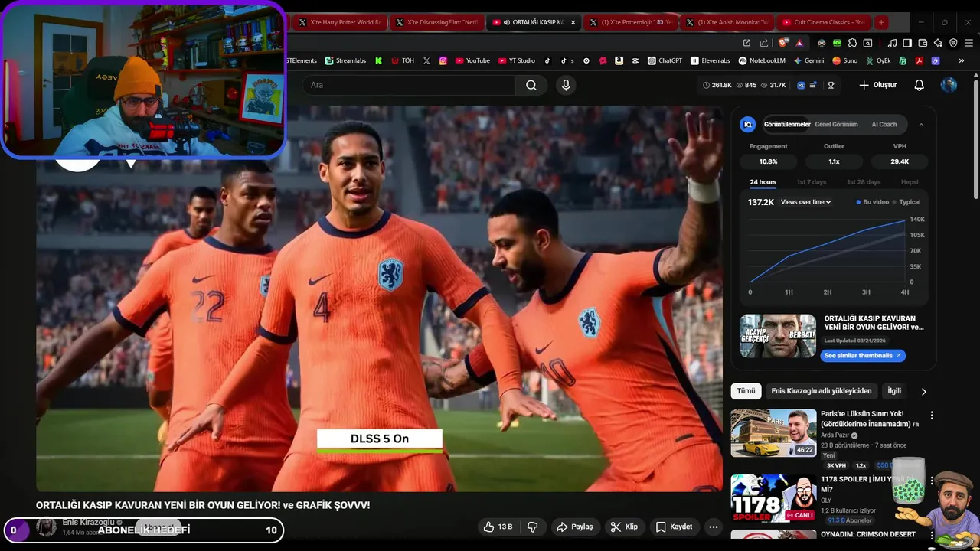
Task: Select the 1st 28 days range tab
Action: (864, 182)
